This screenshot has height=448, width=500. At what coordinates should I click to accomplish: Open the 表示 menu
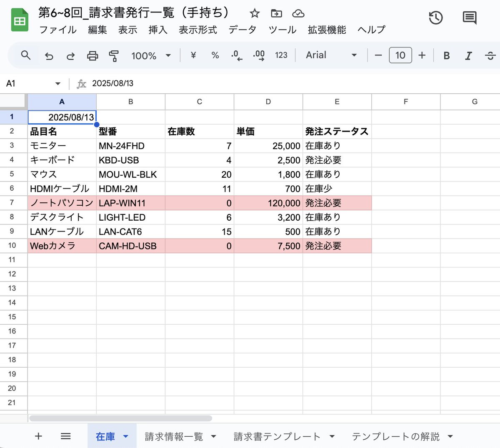point(127,30)
